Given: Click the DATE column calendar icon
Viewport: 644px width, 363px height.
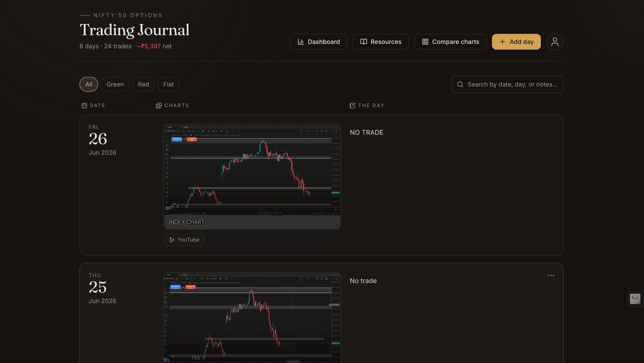Looking at the screenshot, I should point(84,106).
